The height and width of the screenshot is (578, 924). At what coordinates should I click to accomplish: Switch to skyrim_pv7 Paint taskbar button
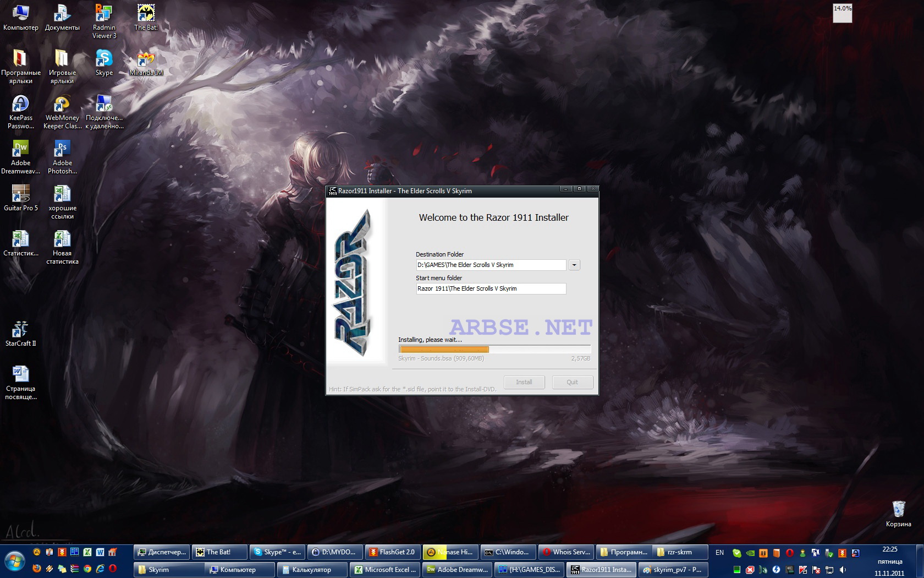coord(673,570)
